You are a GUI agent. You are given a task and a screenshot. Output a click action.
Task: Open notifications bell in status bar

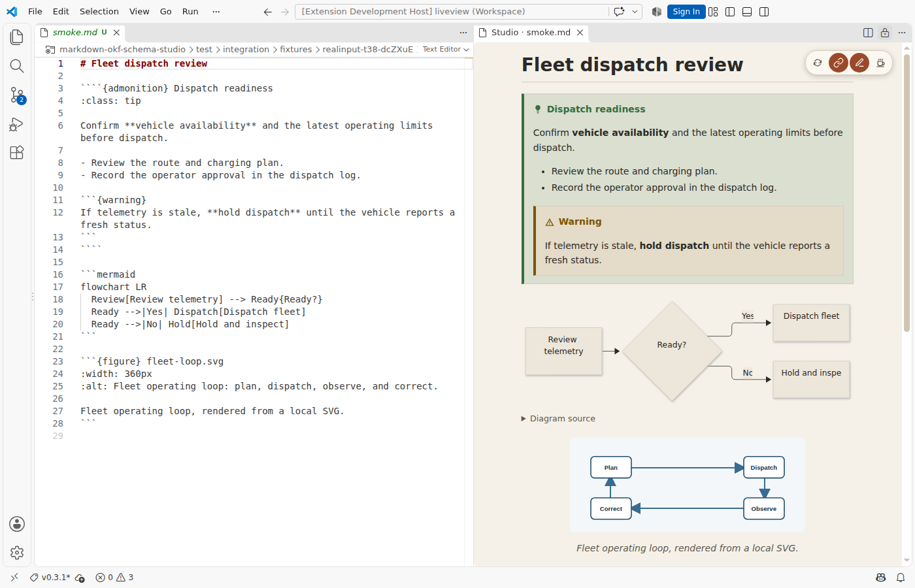click(901, 578)
